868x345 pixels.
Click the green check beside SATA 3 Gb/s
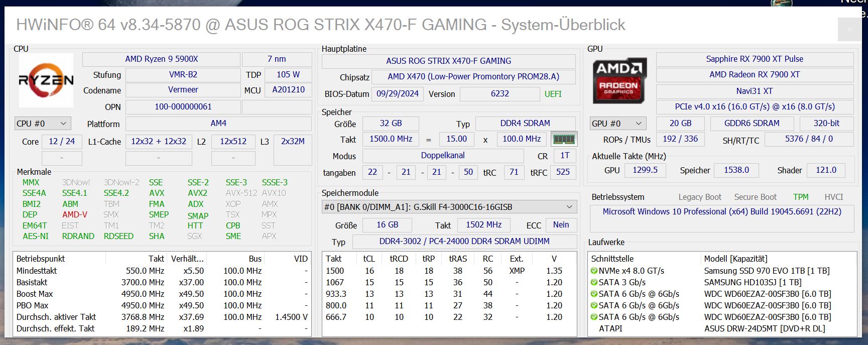594,282
